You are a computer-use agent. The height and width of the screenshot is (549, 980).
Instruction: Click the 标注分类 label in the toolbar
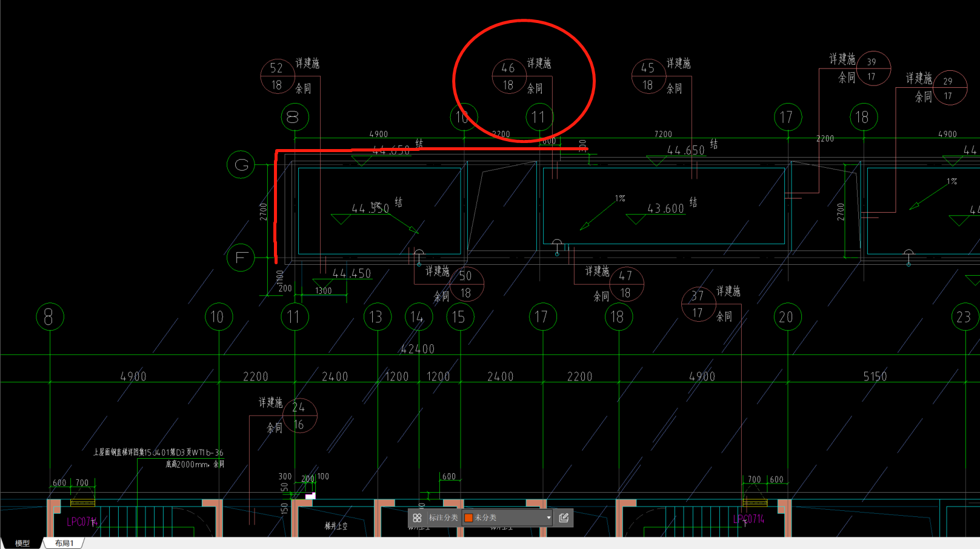[x=443, y=517]
